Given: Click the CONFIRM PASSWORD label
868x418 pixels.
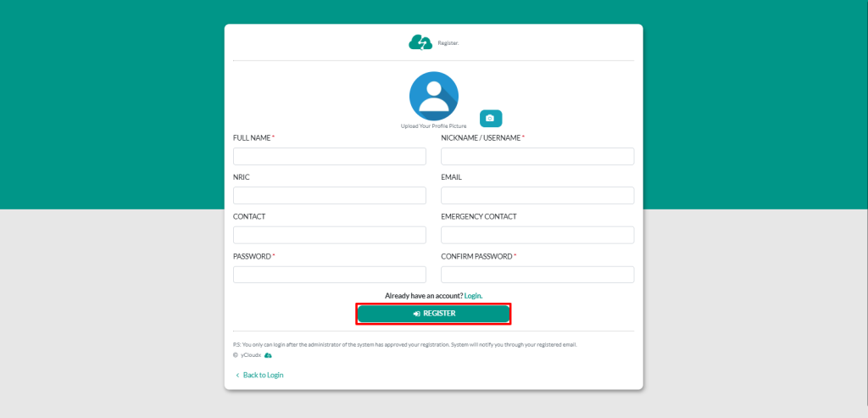Looking at the screenshot, I should (476, 256).
